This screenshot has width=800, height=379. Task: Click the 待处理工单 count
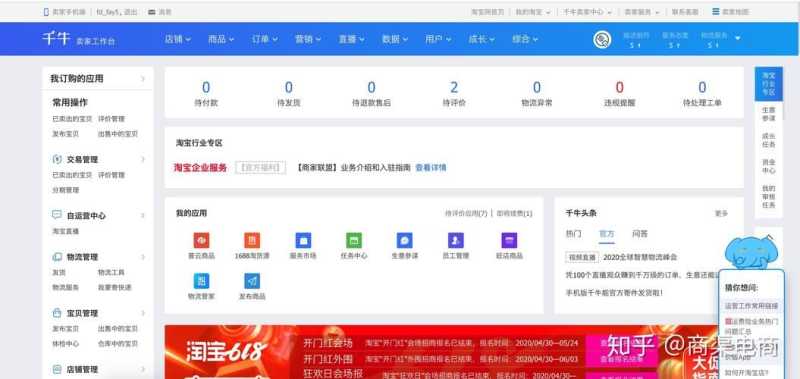(702, 87)
